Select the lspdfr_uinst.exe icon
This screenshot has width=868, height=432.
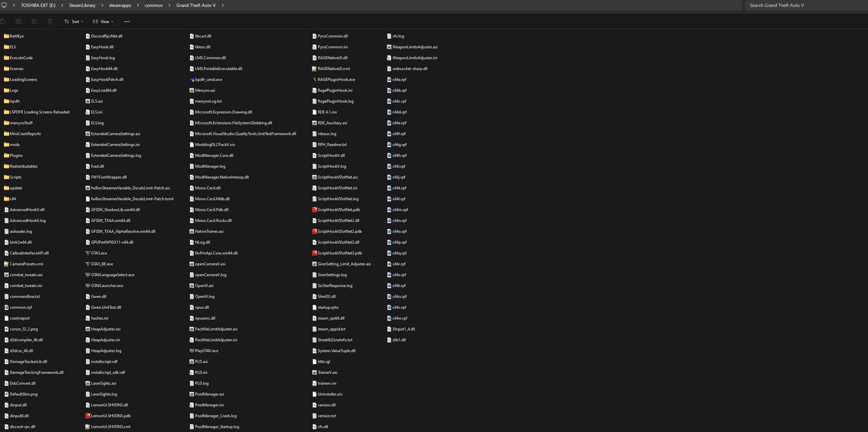tap(192, 80)
